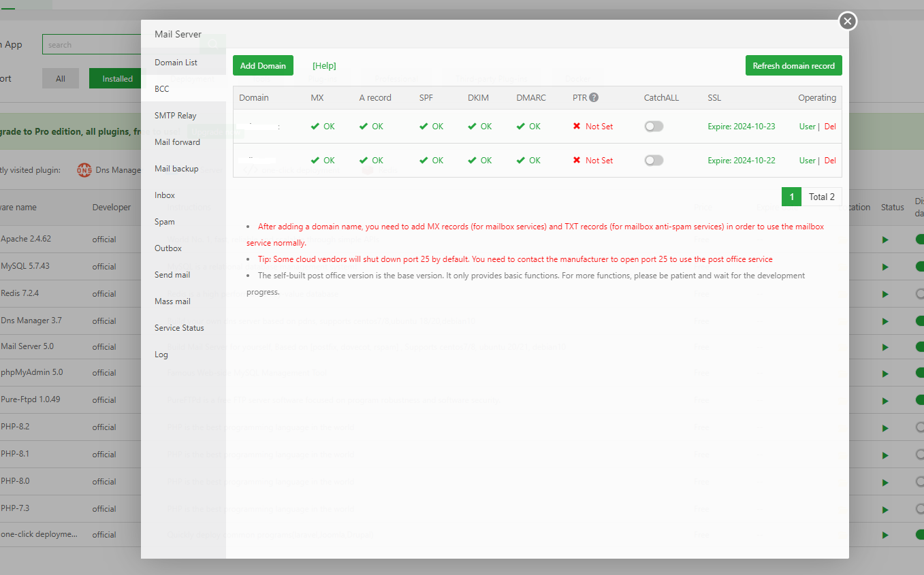924x575 pixels.
Task: Select Redis 7.2.4 in the software list
Action: point(20,293)
